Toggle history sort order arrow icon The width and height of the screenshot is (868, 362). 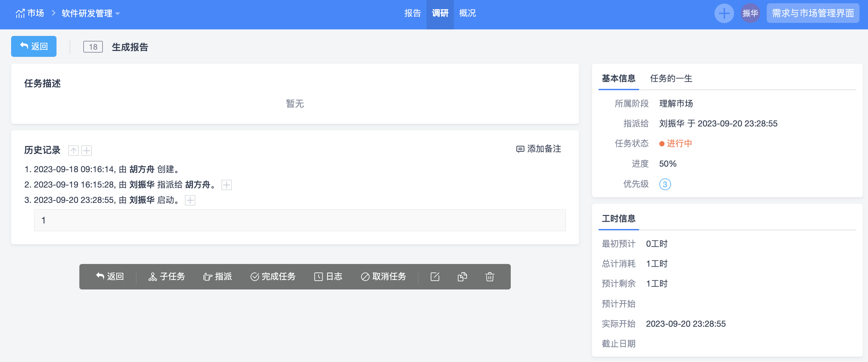tap(73, 150)
